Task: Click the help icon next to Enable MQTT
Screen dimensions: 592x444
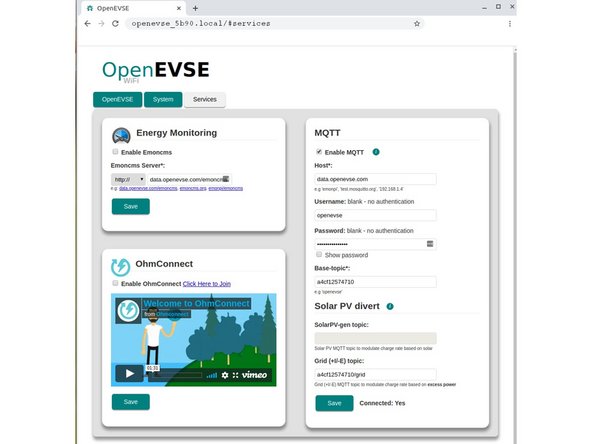Action: pos(376,152)
